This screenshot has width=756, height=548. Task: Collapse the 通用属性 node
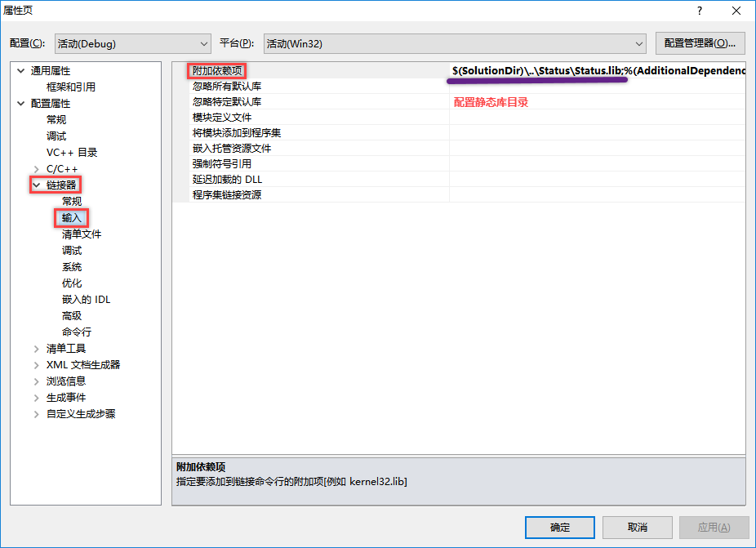tap(20, 71)
